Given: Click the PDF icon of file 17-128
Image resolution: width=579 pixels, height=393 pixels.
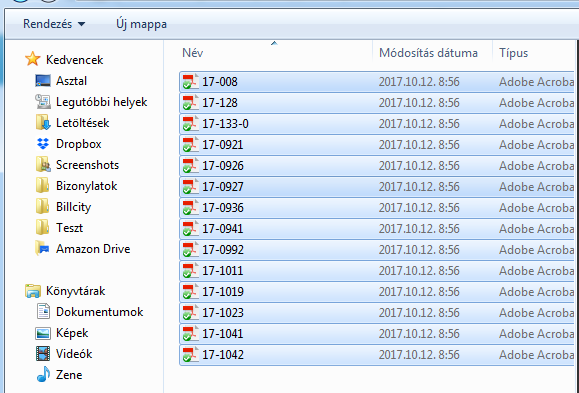Looking at the screenshot, I should pos(191,103).
